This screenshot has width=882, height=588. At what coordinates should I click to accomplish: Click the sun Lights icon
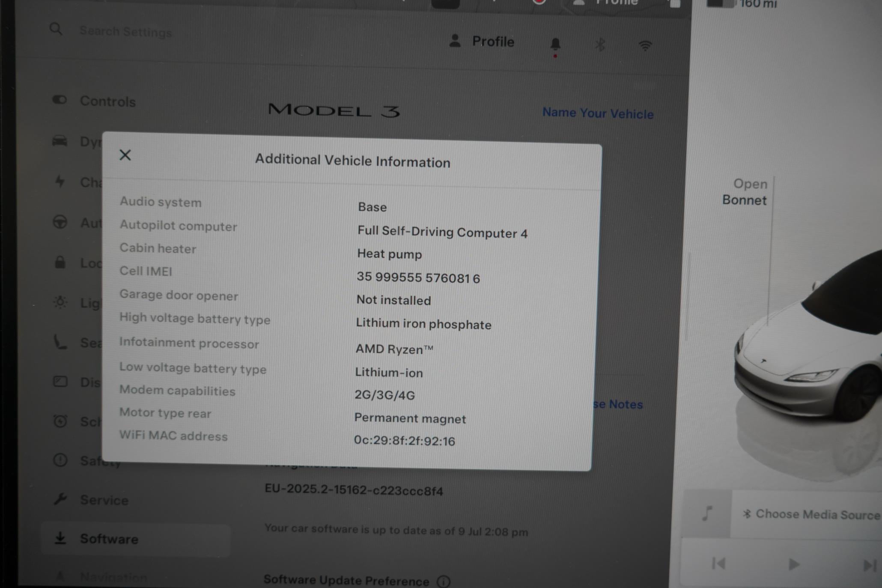pos(60,302)
